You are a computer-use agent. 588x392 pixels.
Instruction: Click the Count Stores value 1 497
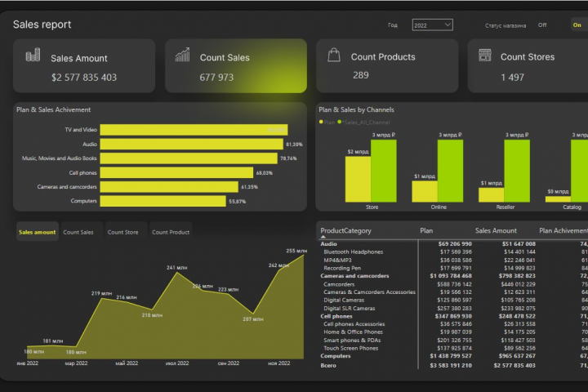(512, 78)
